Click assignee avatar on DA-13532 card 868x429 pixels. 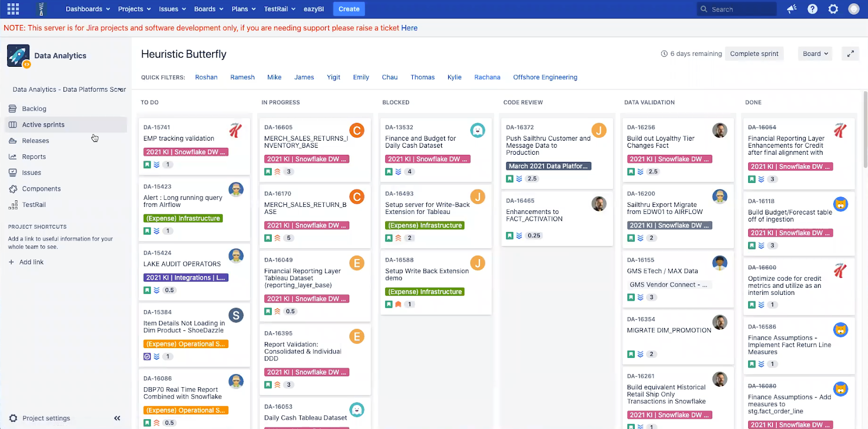477,130
